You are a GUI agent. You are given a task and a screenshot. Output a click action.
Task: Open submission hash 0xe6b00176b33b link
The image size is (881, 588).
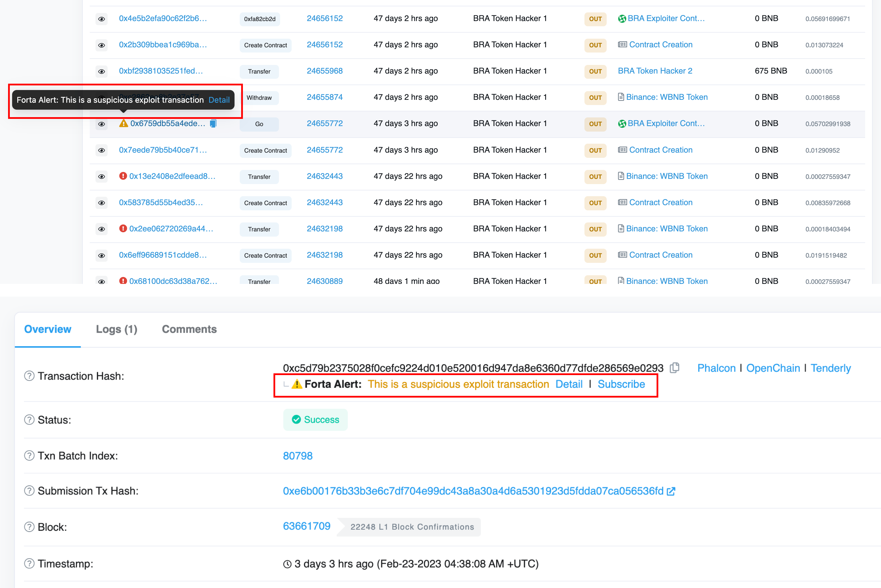coord(473,491)
